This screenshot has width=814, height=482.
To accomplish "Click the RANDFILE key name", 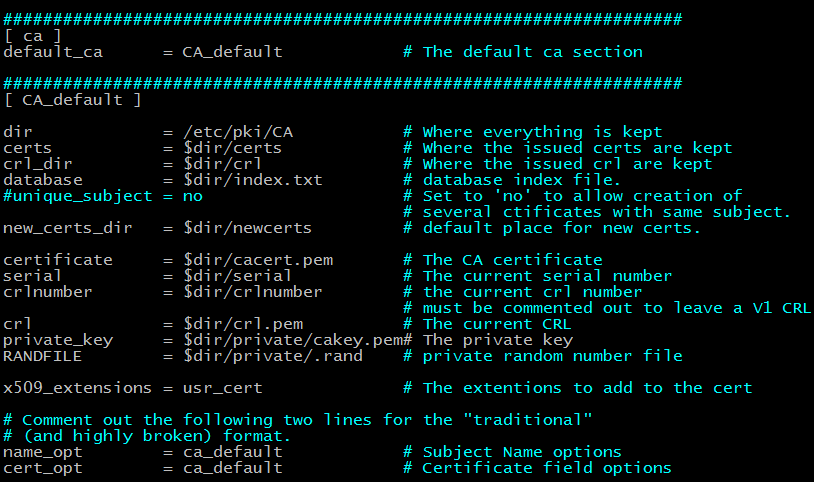I will point(43,356).
